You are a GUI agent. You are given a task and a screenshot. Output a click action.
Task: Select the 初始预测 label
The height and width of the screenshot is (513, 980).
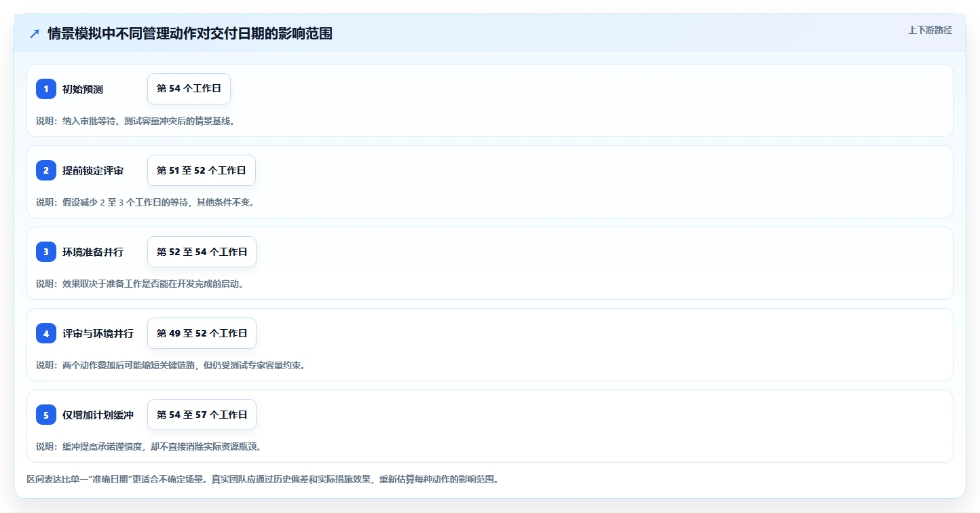[x=83, y=89]
